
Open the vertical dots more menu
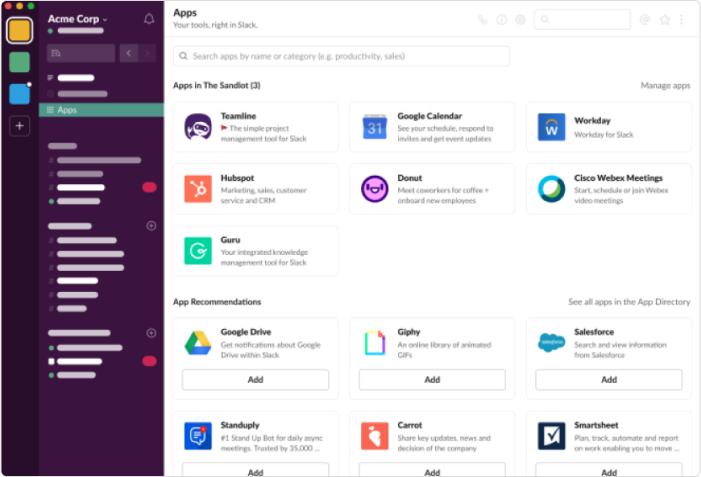point(681,20)
